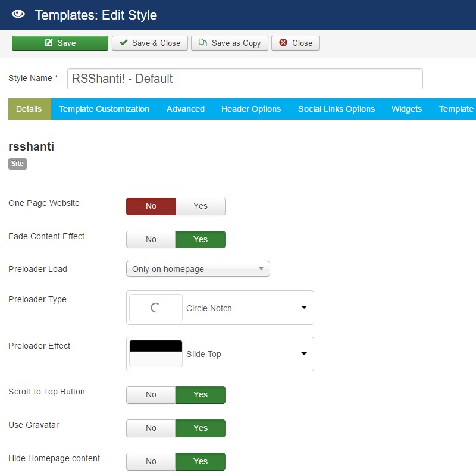Click the Preloader Type dropdown arrow

(x=304, y=307)
